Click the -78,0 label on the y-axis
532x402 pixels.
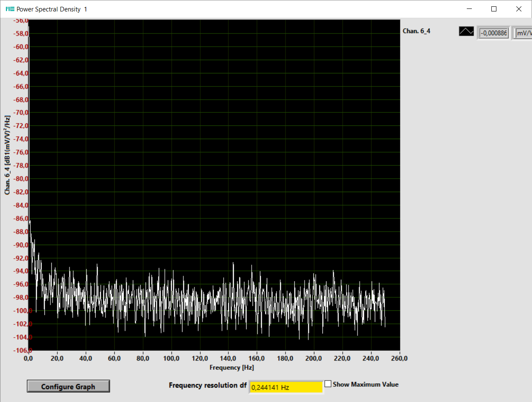coord(21,165)
